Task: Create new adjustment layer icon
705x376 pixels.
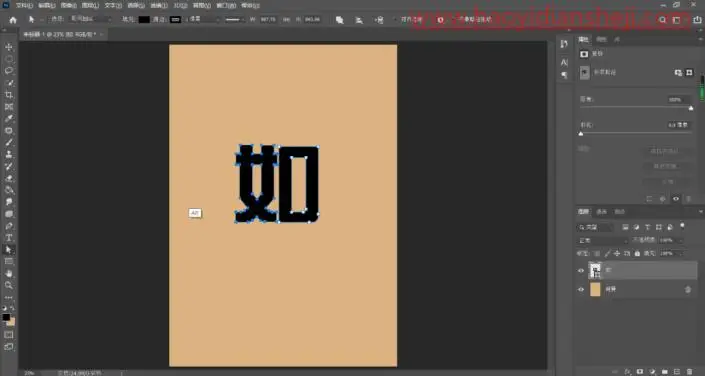Action: pyautogui.click(x=652, y=372)
